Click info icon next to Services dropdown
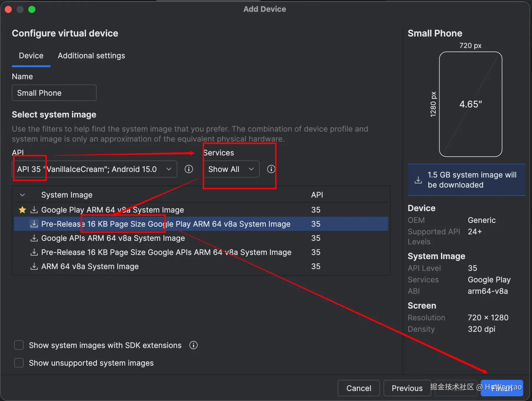 [271, 169]
